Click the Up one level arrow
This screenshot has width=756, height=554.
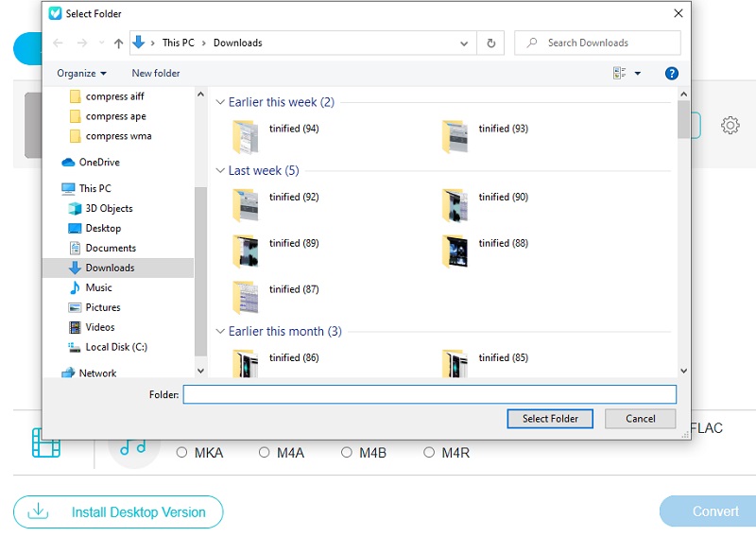[118, 43]
